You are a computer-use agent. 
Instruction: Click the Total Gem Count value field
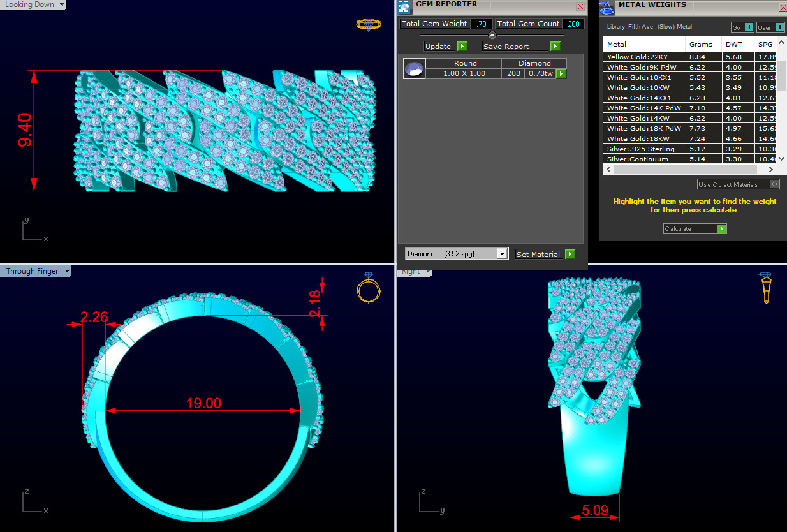click(574, 24)
